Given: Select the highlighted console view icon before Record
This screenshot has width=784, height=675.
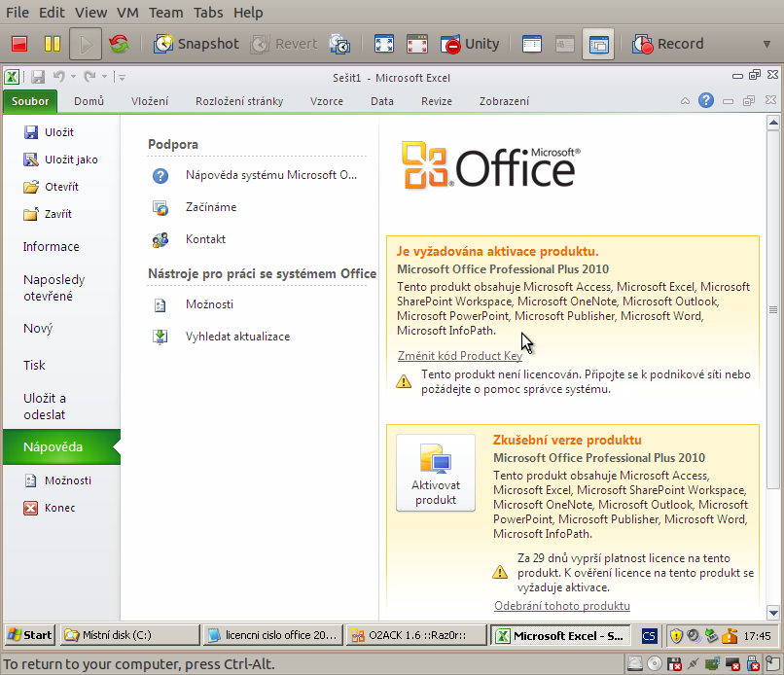Looking at the screenshot, I should (598, 44).
